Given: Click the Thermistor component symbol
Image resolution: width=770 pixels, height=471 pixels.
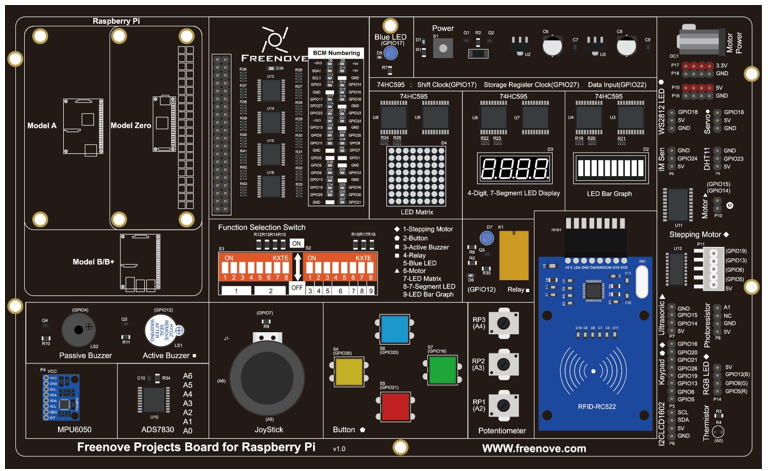Looking at the screenshot, I should tap(717, 432).
